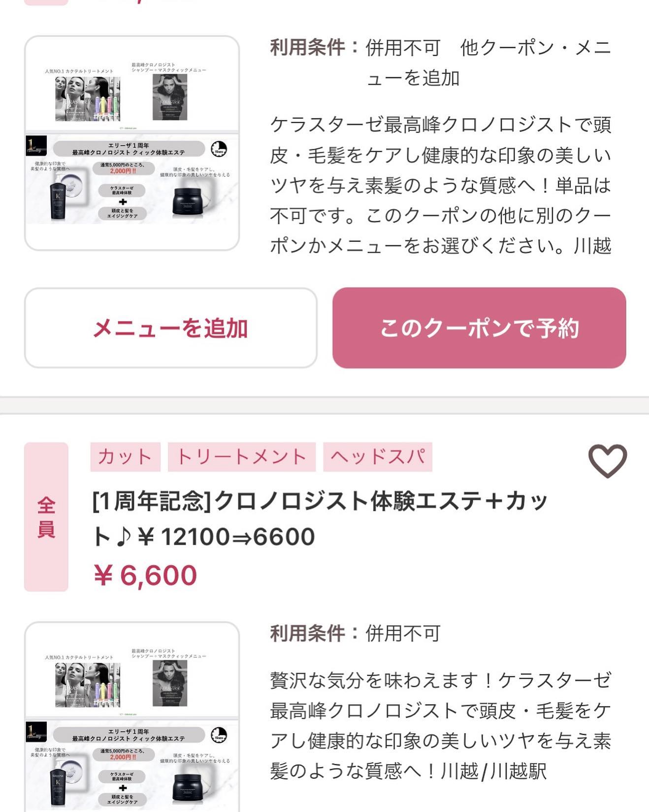Image resolution: width=649 pixels, height=812 pixels.
Task: Tap the ￥6,600 price text
Action: click(145, 575)
